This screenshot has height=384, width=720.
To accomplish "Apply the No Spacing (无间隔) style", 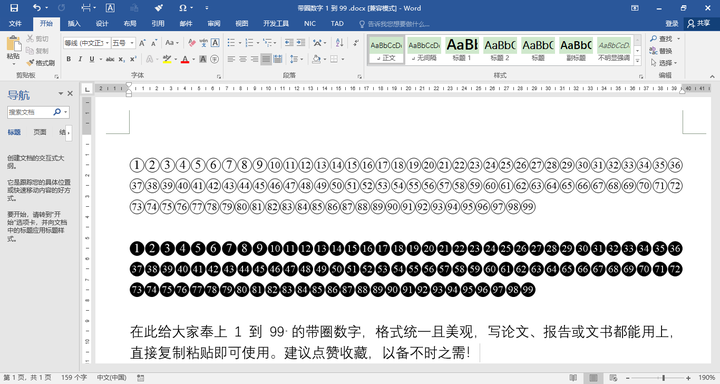I will [424, 49].
